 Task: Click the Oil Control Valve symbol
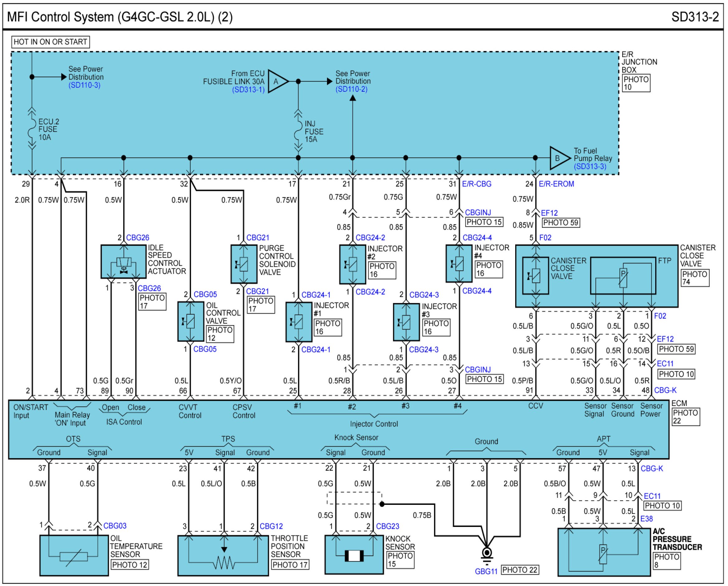point(190,321)
